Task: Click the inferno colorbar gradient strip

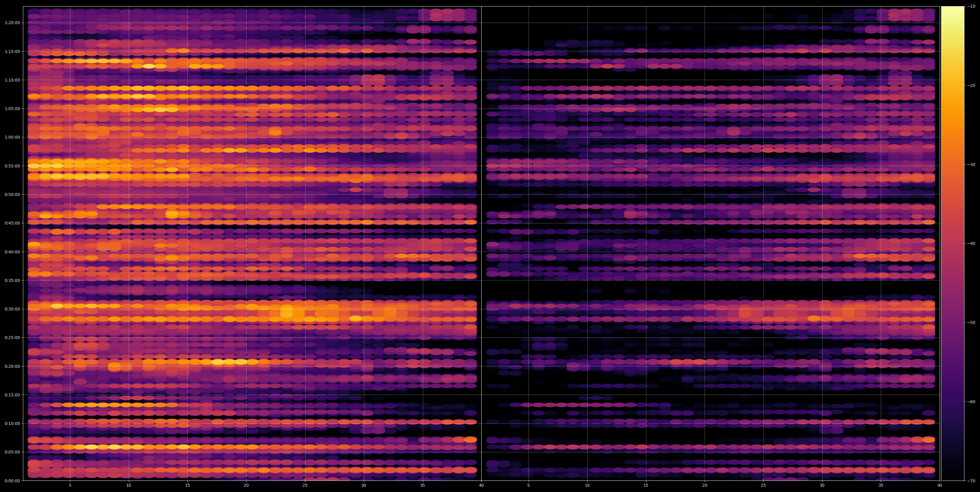Action: pos(953,244)
